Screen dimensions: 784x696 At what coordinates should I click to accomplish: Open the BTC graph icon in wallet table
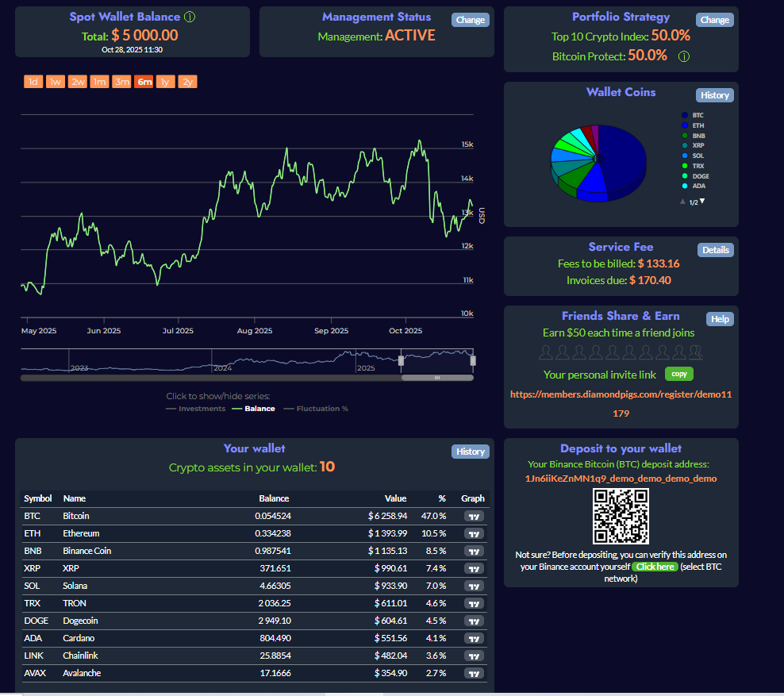tap(474, 516)
